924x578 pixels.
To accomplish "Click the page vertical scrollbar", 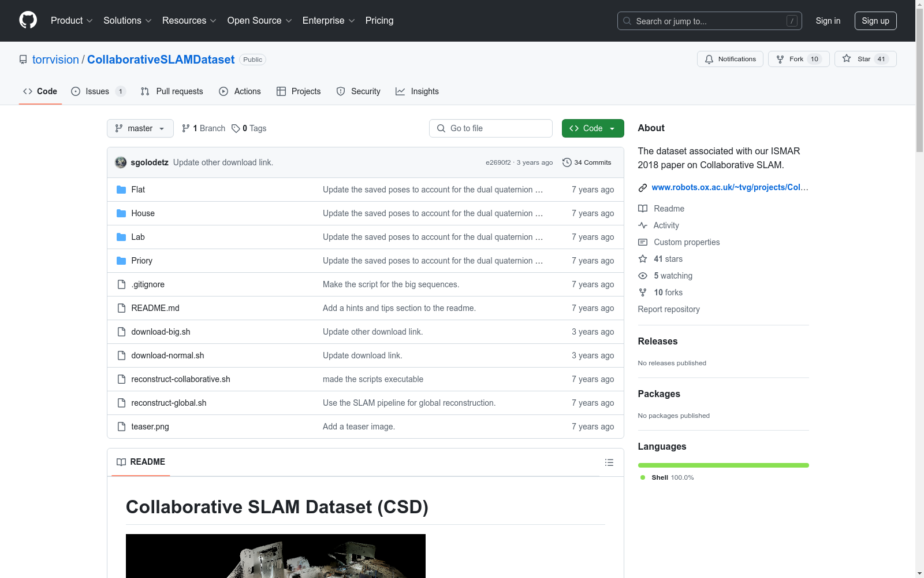I will coord(919,289).
